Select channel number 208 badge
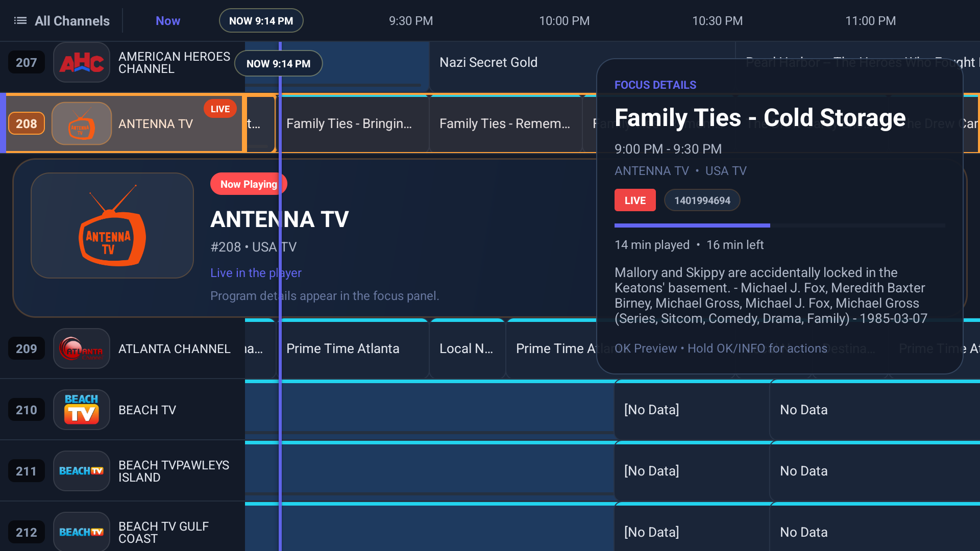 pos(27,123)
